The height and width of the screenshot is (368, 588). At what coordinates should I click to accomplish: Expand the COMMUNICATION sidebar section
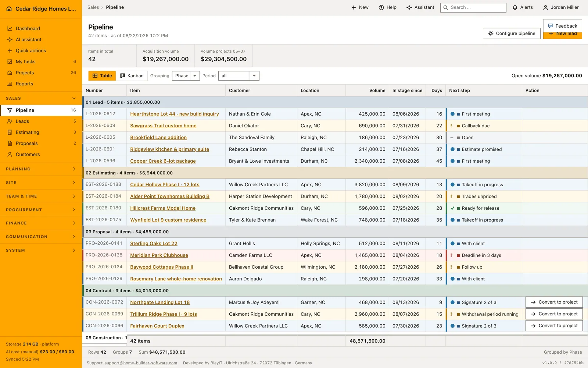(x=41, y=237)
